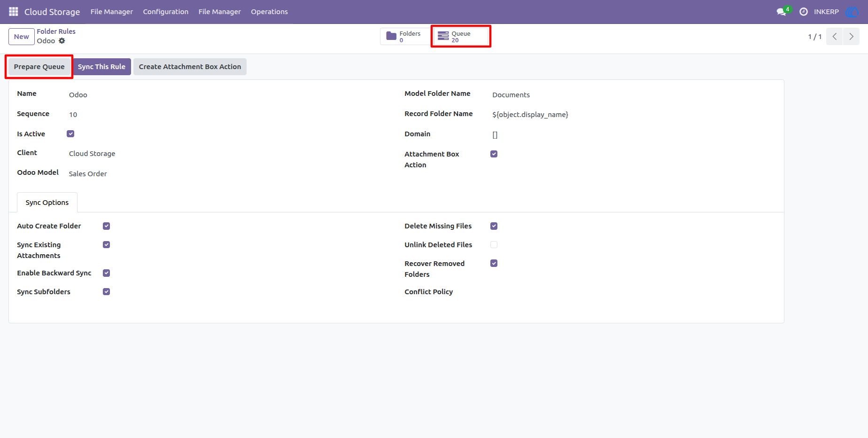Click the user avatar icon
868x438 pixels.
[x=852, y=11]
